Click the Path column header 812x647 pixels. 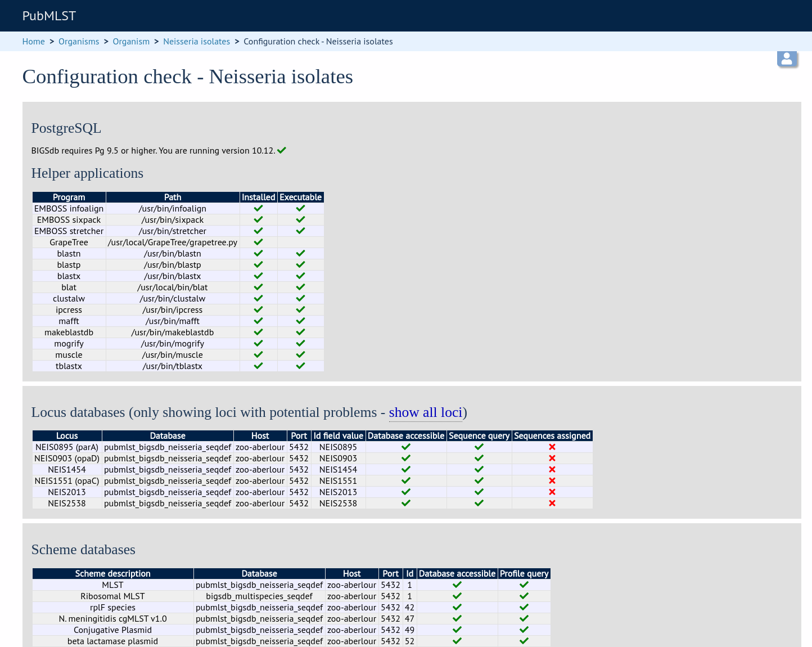173,197
